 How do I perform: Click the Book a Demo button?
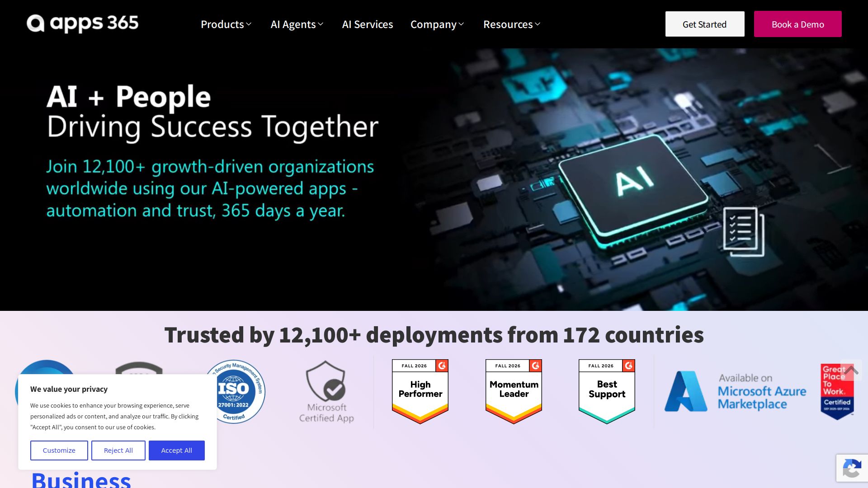coord(798,24)
